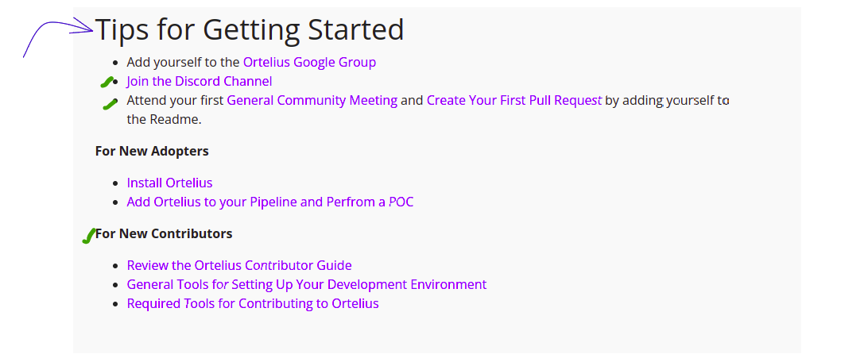Click the blue hand-drawn arrow annotation
Image resolution: width=868 pixels, height=362 pixels.
pos(56,32)
